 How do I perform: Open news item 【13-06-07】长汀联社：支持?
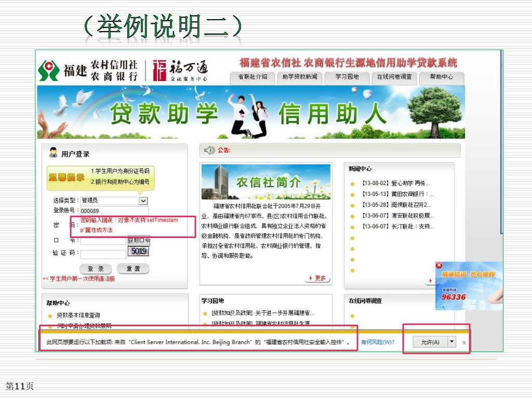tap(397, 227)
